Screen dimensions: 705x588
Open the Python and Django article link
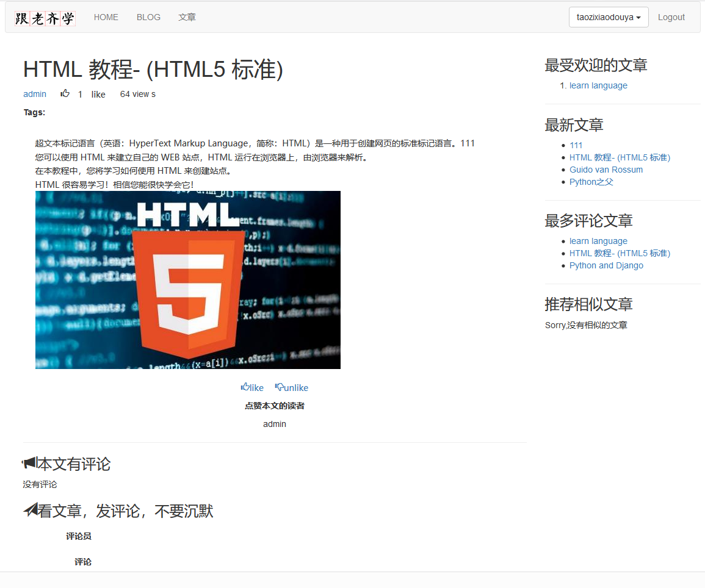[606, 265]
